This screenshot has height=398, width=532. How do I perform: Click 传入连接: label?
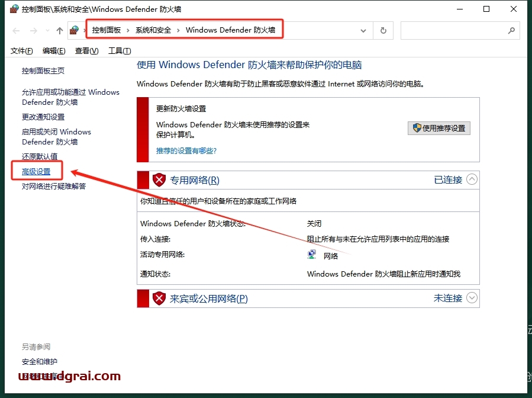pyautogui.click(x=156, y=239)
